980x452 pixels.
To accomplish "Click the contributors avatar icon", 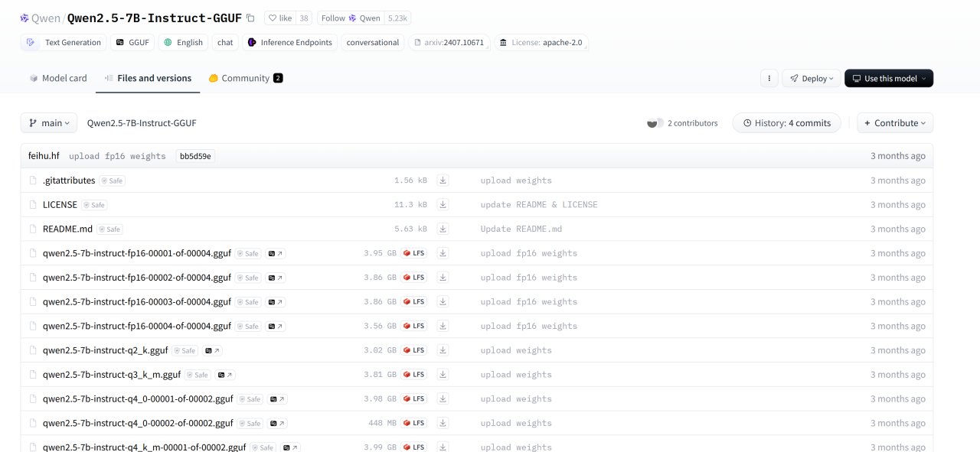I will pos(655,123).
